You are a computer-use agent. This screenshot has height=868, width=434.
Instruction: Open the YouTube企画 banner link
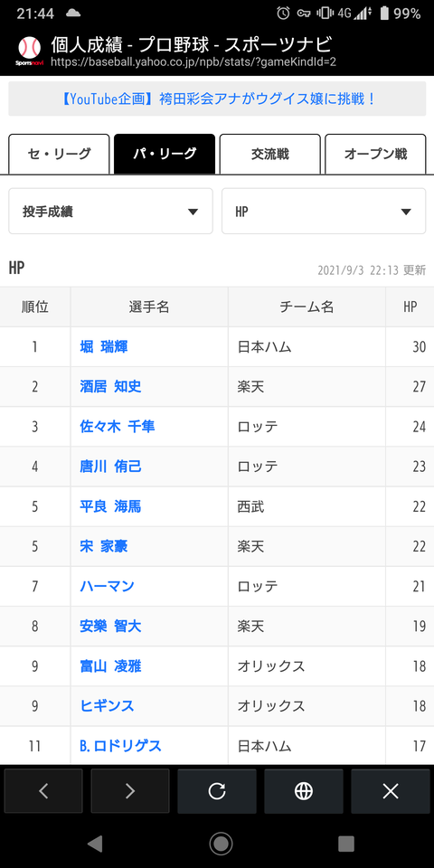pyautogui.click(x=217, y=99)
